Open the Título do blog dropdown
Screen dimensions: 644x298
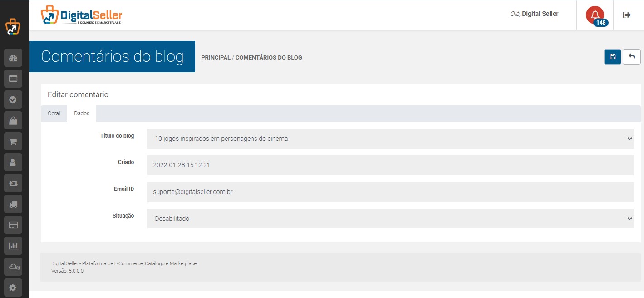point(390,139)
